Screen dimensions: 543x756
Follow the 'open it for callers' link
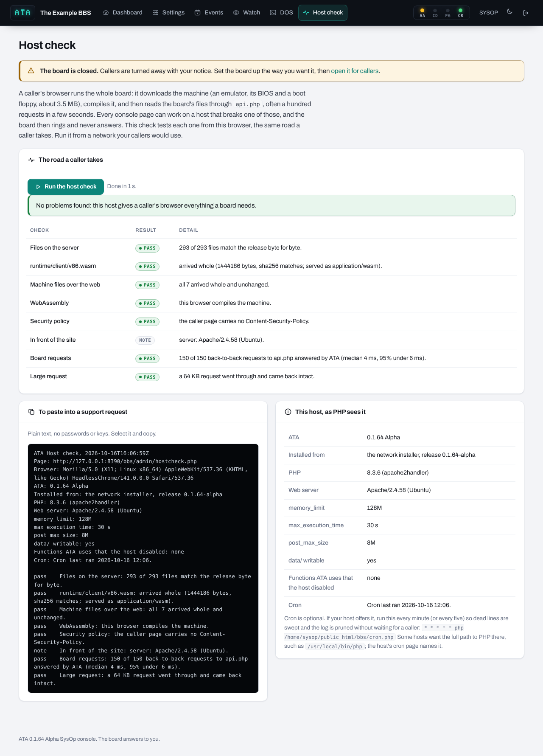point(355,71)
